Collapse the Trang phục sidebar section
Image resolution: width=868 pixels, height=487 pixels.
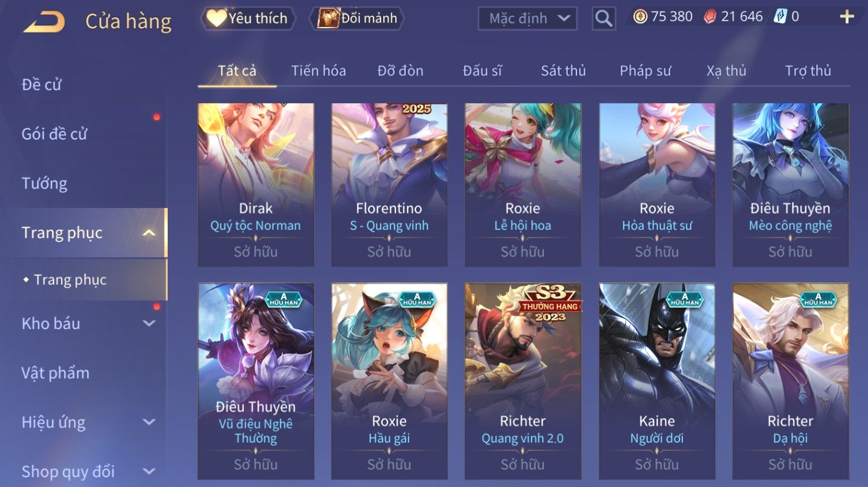149,233
